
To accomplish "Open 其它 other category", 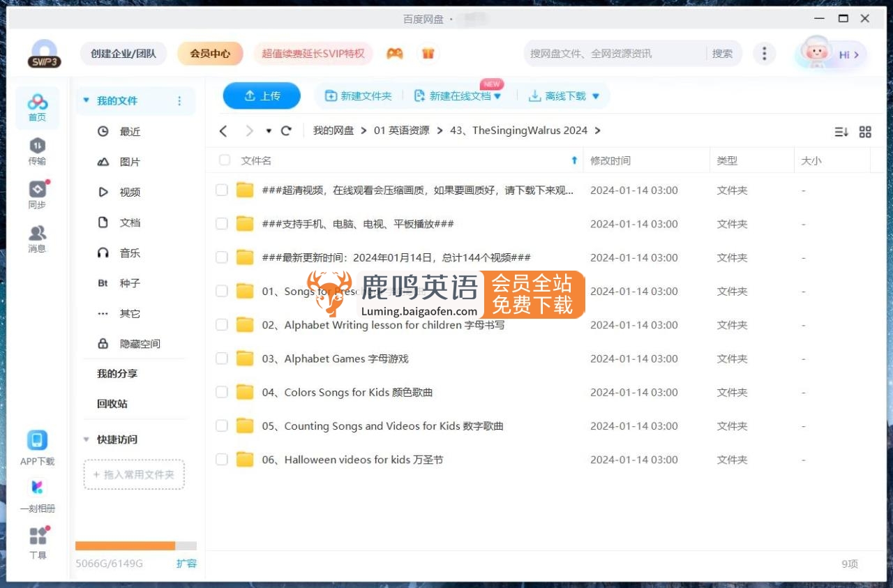I will click(119, 314).
